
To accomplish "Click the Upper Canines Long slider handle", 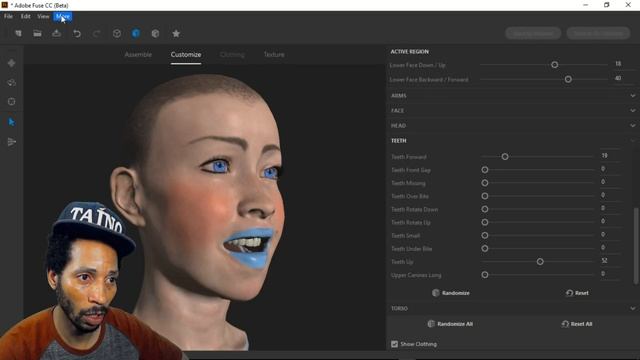I will coord(484,275).
